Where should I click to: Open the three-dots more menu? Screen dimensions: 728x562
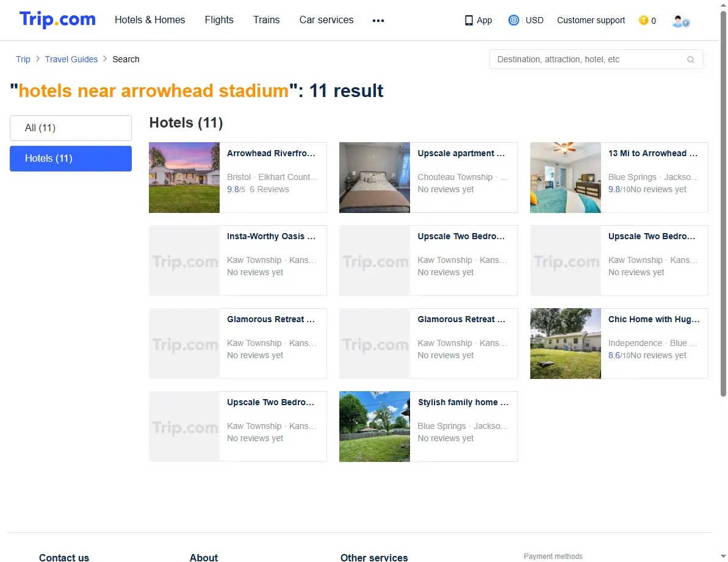coord(378,20)
